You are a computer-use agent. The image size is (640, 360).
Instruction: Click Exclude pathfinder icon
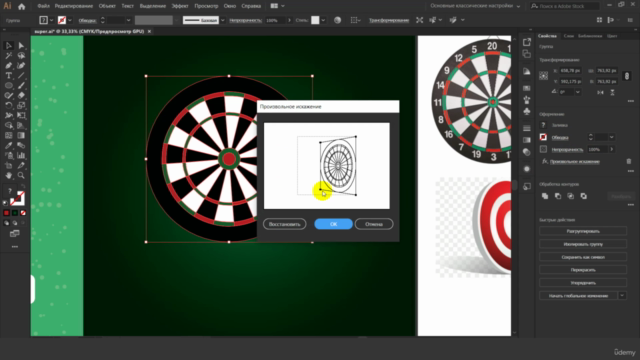tap(584, 196)
